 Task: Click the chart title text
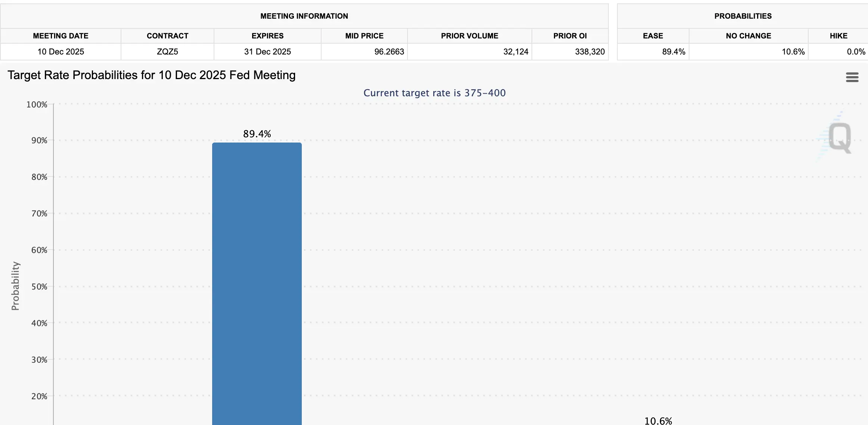[x=152, y=75]
